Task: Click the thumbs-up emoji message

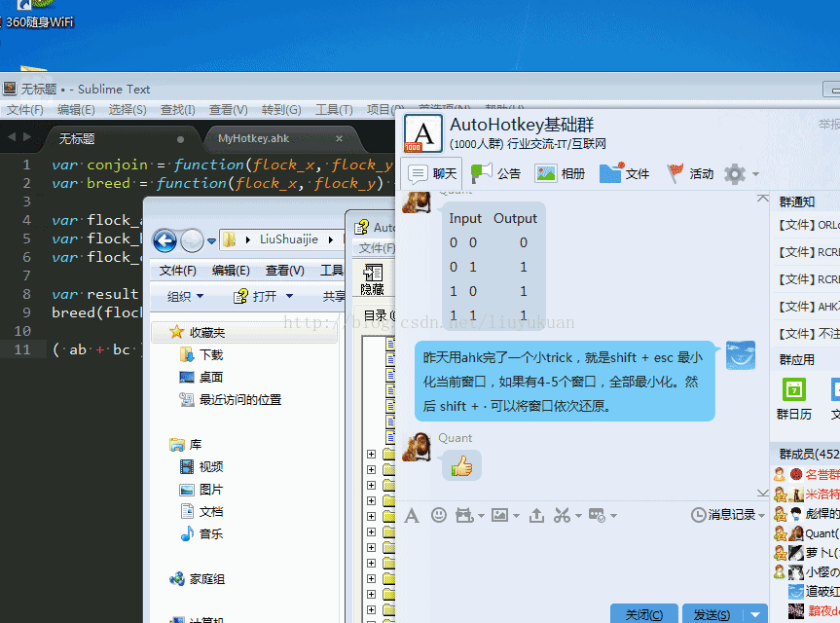Action: [x=461, y=465]
